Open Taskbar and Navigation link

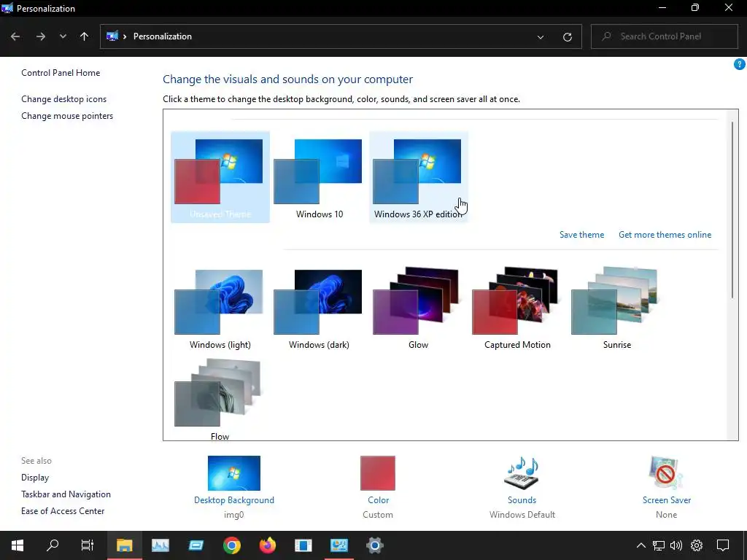pos(66,494)
